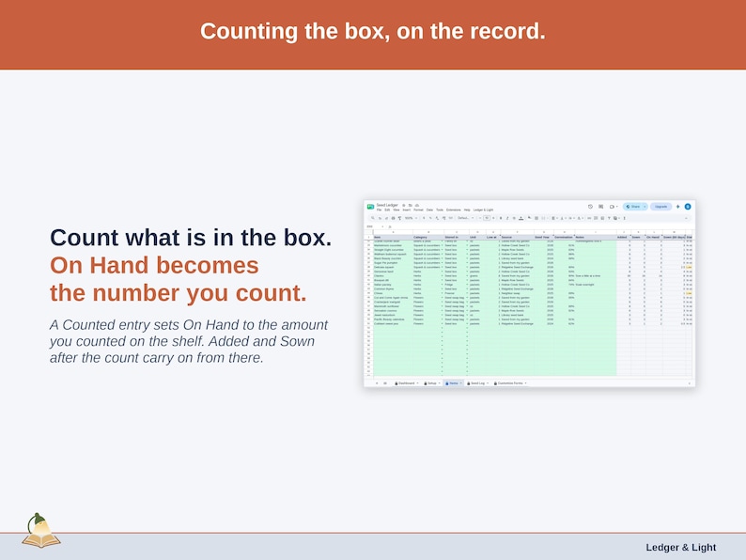This screenshot has width=746, height=560.
Task: Open the zoom 100% dropdown
Action: click(x=411, y=218)
